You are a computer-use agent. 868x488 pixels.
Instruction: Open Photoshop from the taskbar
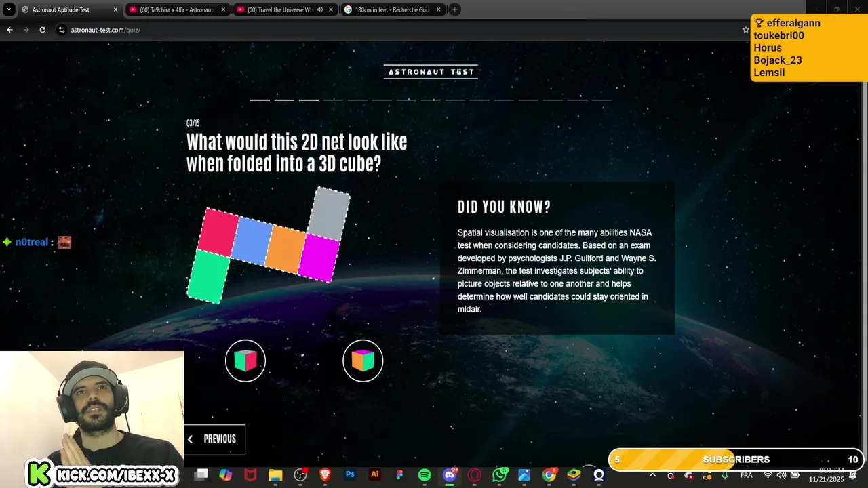350,475
